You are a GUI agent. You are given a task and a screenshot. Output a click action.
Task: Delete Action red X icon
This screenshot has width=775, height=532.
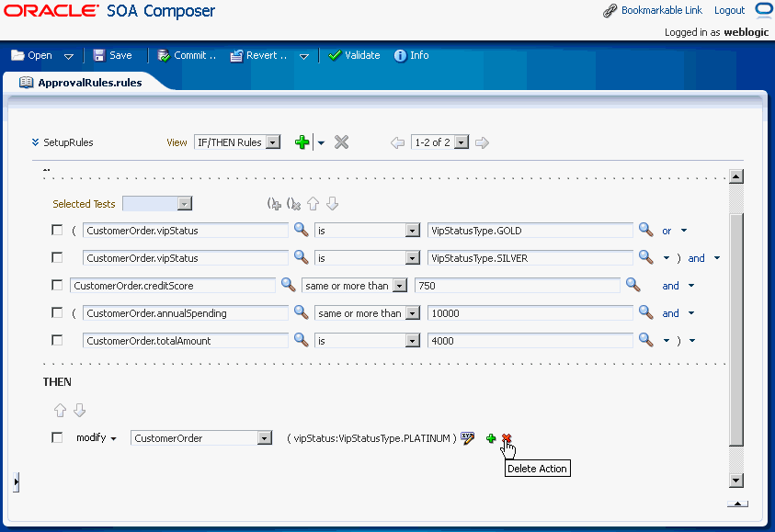coord(507,438)
